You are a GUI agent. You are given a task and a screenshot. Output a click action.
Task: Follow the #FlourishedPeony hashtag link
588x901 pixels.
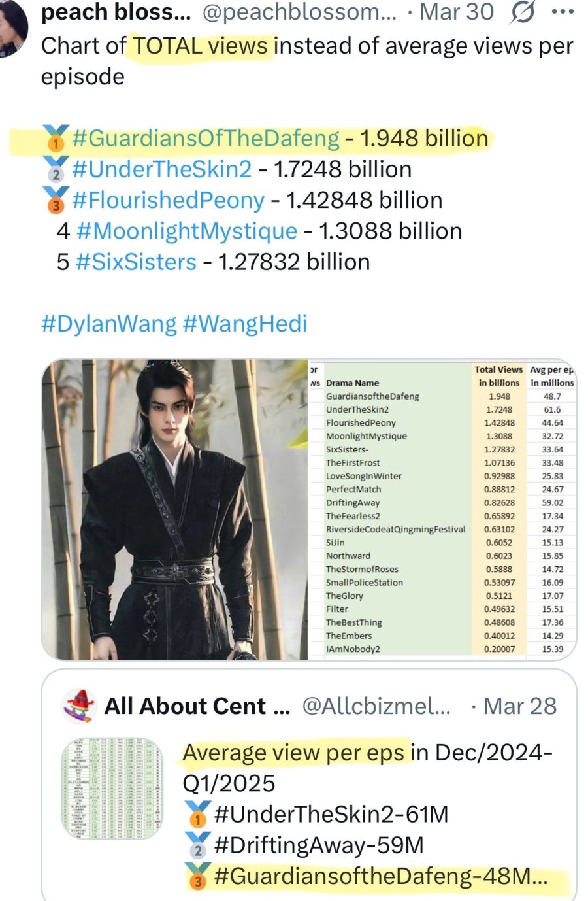click(x=168, y=200)
